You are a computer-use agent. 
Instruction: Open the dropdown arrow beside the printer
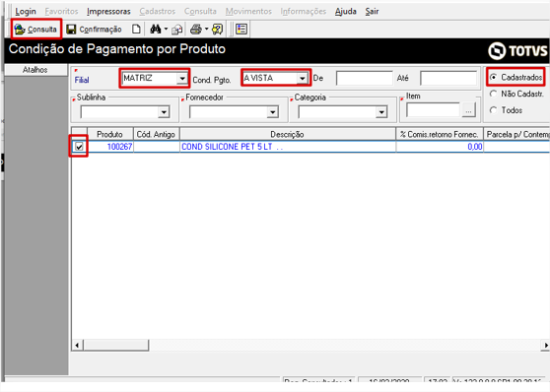point(207,30)
